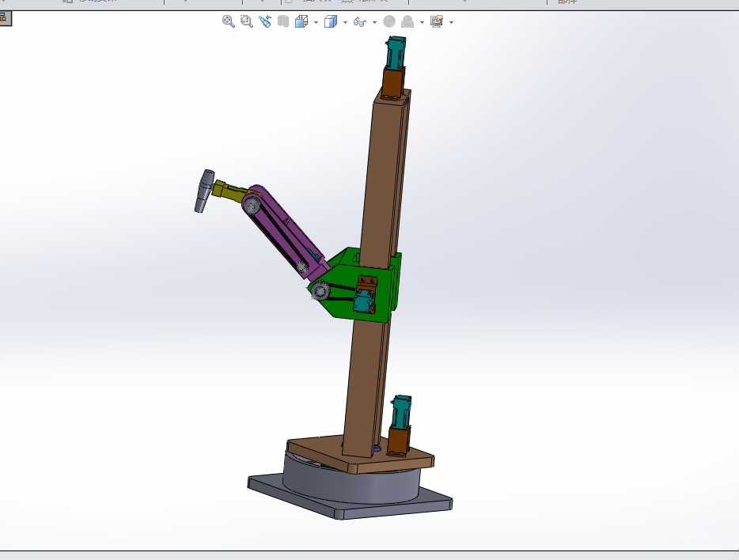This screenshot has width=739, height=560.
Task: Activate the Zoom to Area tool
Action: click(247, 22)
